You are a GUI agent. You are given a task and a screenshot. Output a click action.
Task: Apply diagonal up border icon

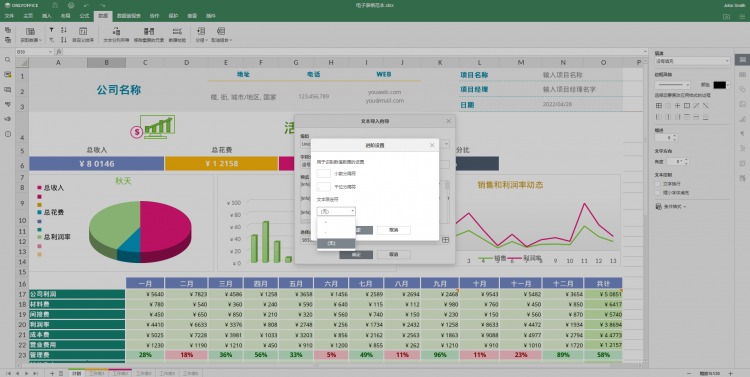click(x=696, y=106)
